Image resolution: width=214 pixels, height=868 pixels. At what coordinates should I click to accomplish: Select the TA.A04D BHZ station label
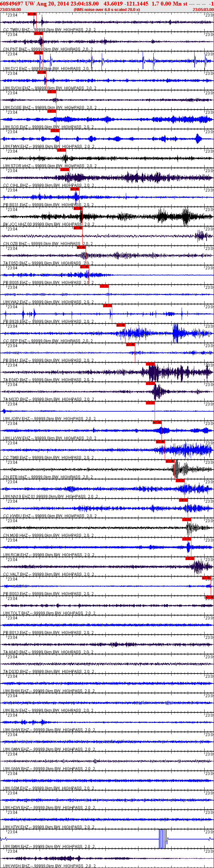click(x=49, y=652)
